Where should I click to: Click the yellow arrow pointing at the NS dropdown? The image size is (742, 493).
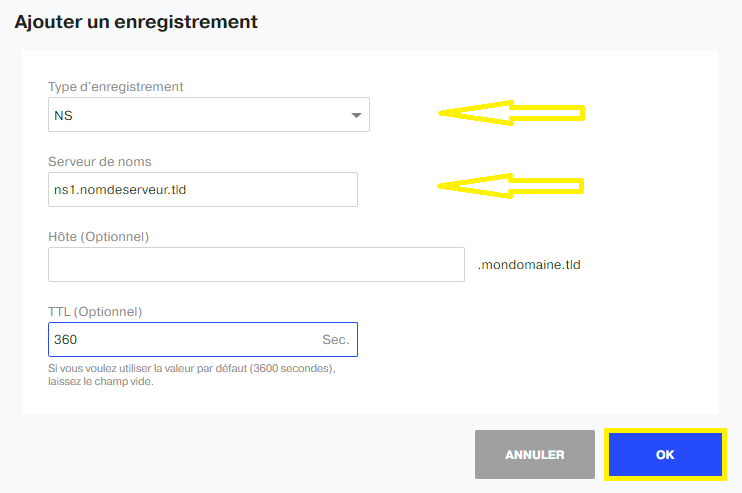coord(511,113)
